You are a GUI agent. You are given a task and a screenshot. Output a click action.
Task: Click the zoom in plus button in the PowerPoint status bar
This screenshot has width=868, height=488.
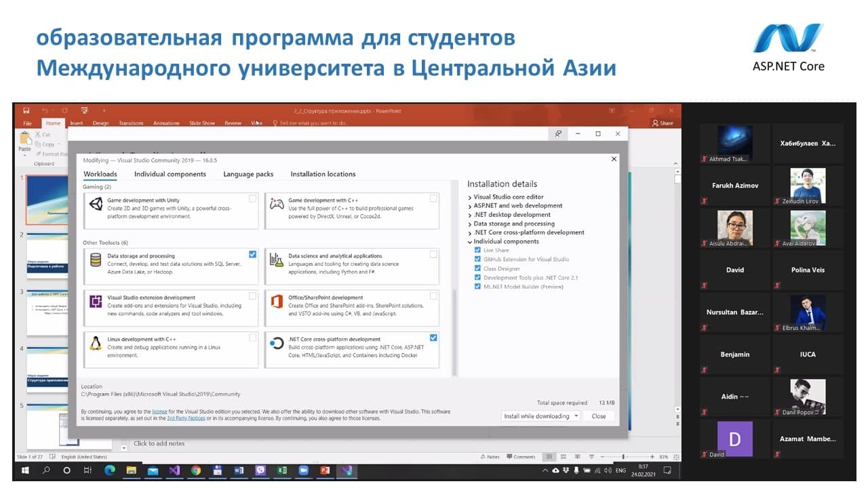click(652, 457)
